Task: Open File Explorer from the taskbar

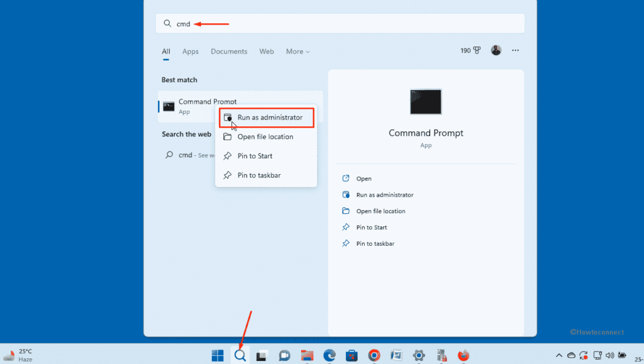Action: (307, 355)
